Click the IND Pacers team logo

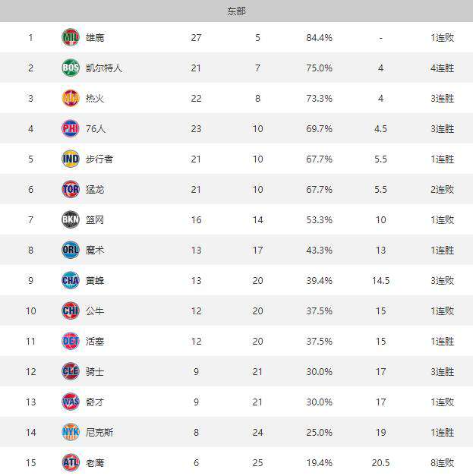click(x=71, y=159)
